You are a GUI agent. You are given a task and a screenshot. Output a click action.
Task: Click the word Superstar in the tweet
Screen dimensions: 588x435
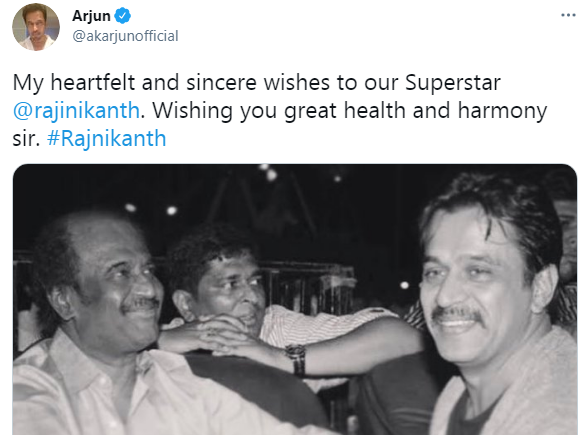pyautogui.click(x=453, y=83)
